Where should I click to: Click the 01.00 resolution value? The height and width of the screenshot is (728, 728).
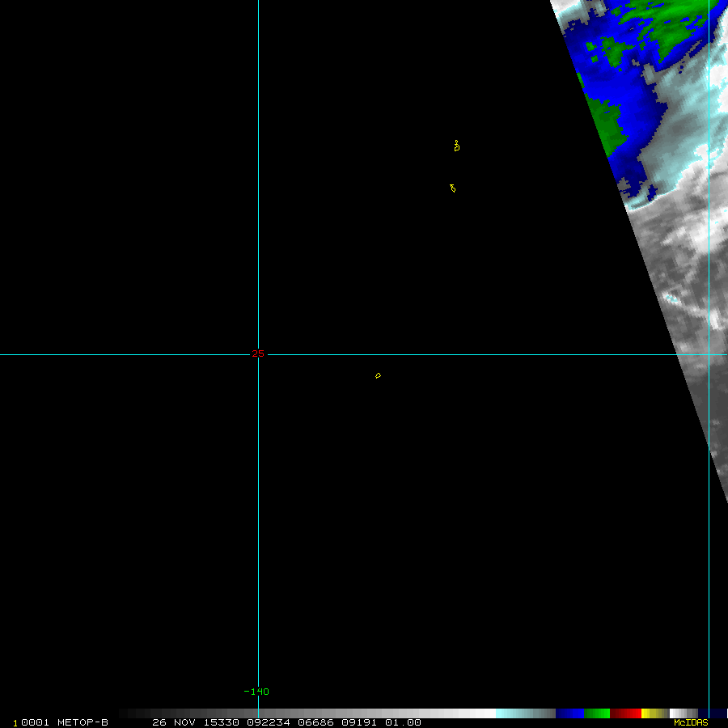pyautogui.click(x=403, y=722)
